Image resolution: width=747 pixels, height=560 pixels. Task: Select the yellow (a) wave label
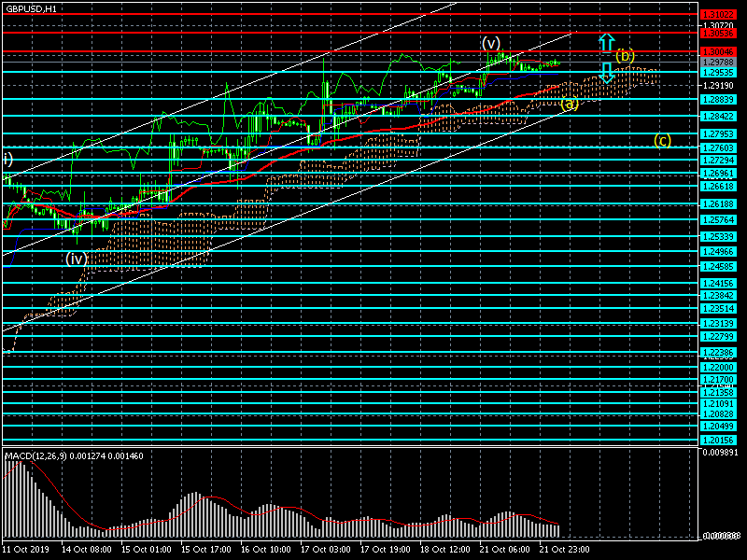[569, 103]
